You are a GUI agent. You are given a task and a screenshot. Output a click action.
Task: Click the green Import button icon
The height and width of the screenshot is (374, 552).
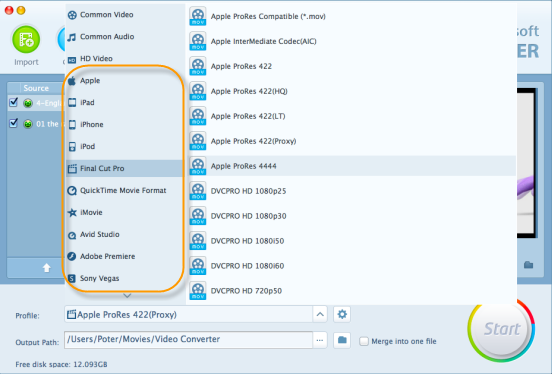point(26,39)
